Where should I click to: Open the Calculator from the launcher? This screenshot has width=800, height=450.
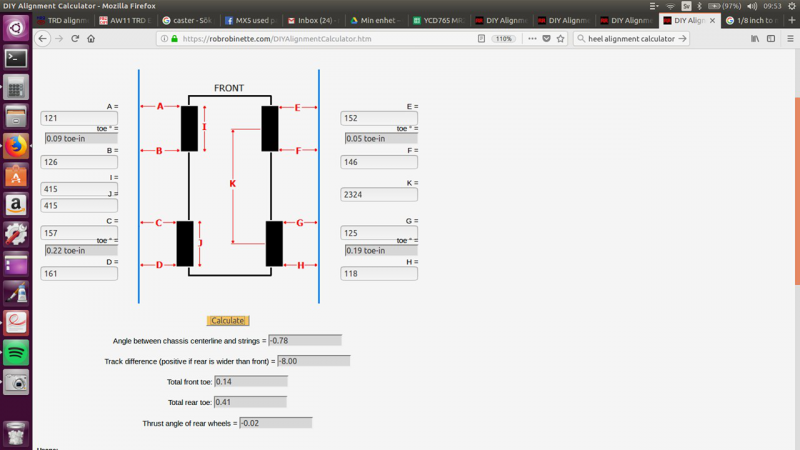tap(16, 88)
